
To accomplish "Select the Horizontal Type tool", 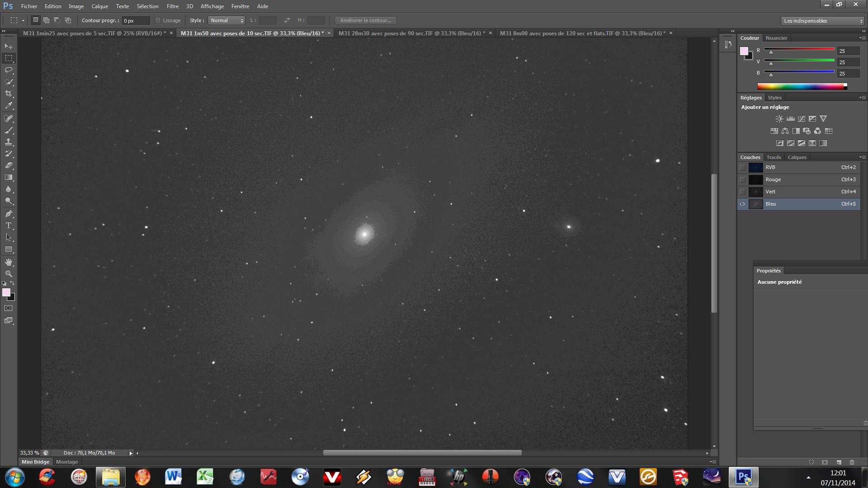I will 9,225.
